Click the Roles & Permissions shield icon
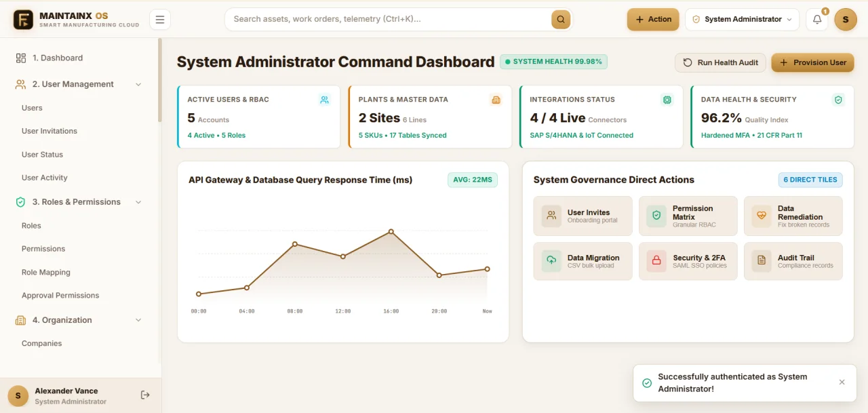 click(x=20, y=202)
